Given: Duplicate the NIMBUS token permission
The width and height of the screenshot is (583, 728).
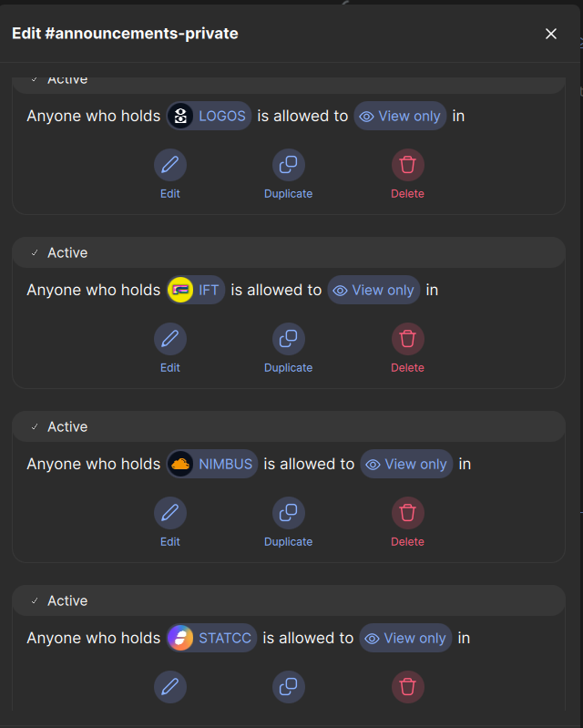Looking at the screenshot, I should click(x=288, y=514).
